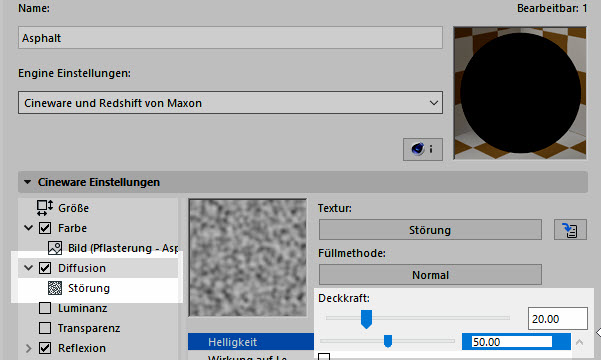601x360 pixels.
Task: Select the Größe size icon entry
Action: (44, 208)
